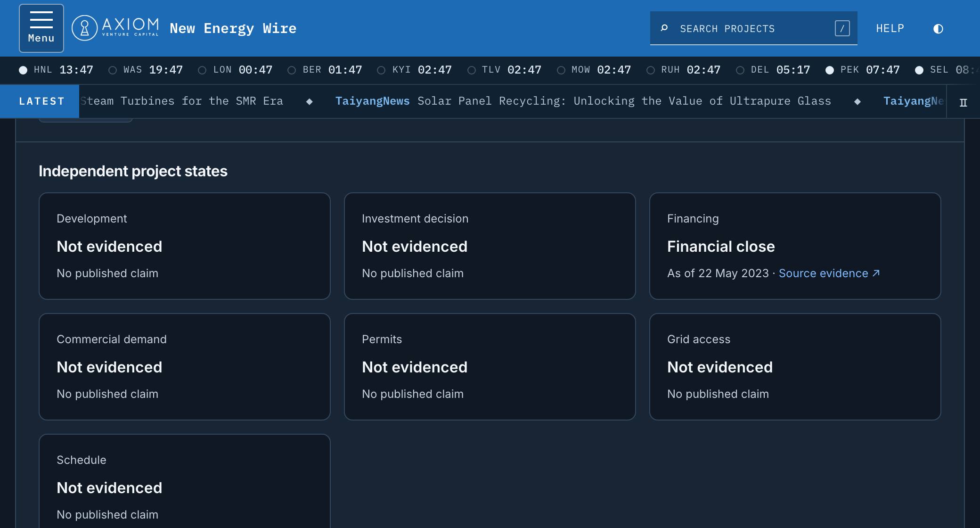The width and height of the screenshot is (980, 528).
Task: Click the Development state card
Action: (185, 246)
